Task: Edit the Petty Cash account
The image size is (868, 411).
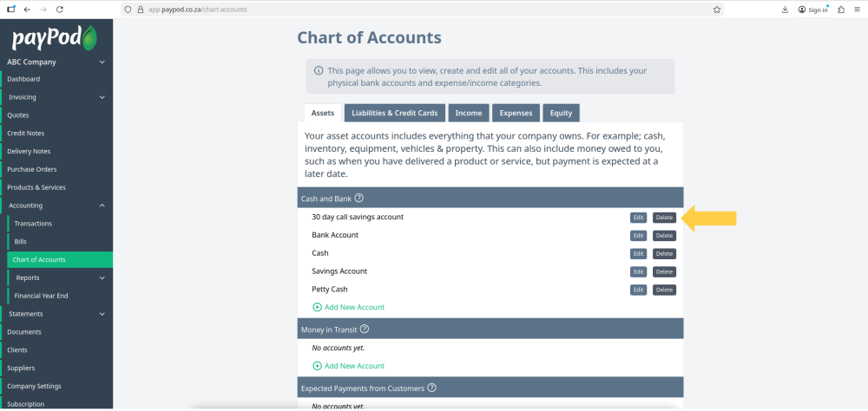Action: [x=638, y=290]
